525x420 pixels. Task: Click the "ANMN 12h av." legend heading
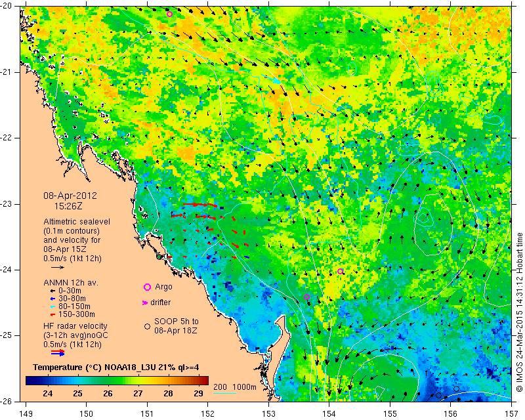click(71, 283)
